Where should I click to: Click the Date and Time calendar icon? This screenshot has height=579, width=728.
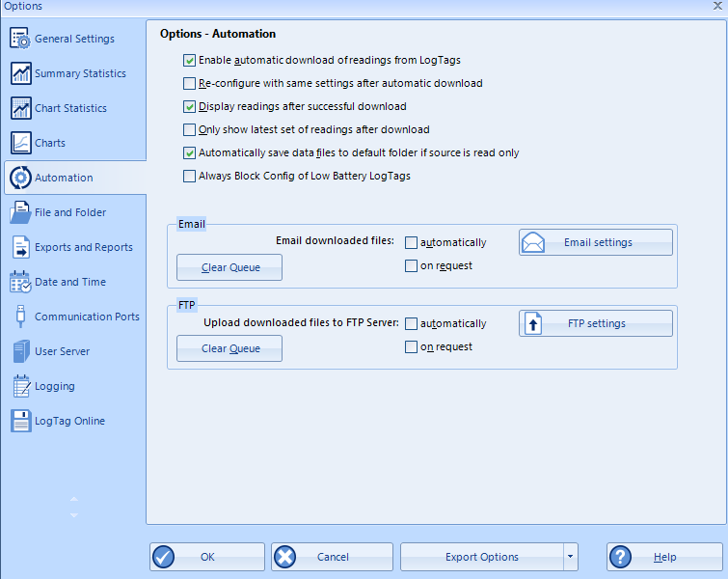pos(20,282)
